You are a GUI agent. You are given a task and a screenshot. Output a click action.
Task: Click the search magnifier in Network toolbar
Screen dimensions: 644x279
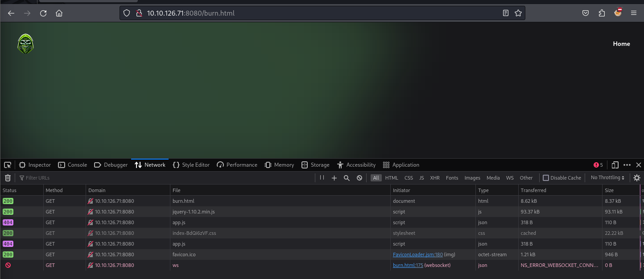point(347,178)
